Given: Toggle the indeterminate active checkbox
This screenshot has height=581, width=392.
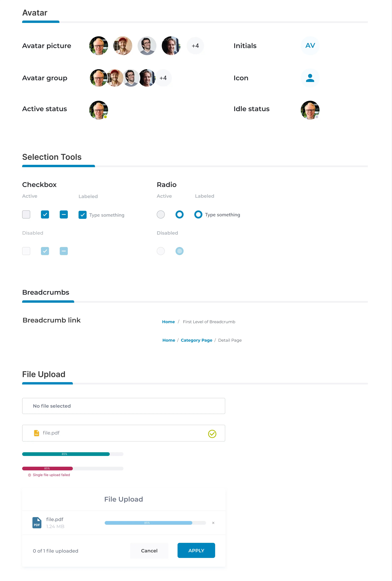Looking at the screenshot, I should pyautogui.click(x=64, y=214).
